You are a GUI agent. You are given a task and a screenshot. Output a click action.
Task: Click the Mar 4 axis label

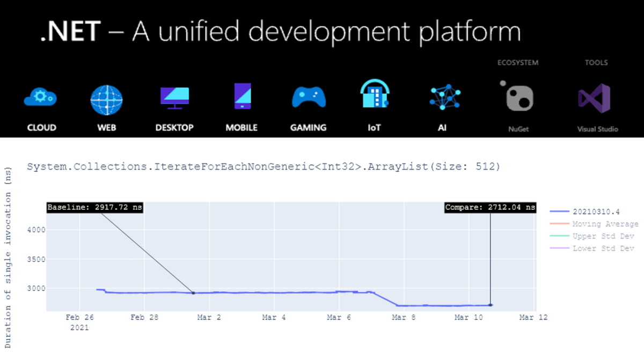[274, 317]
